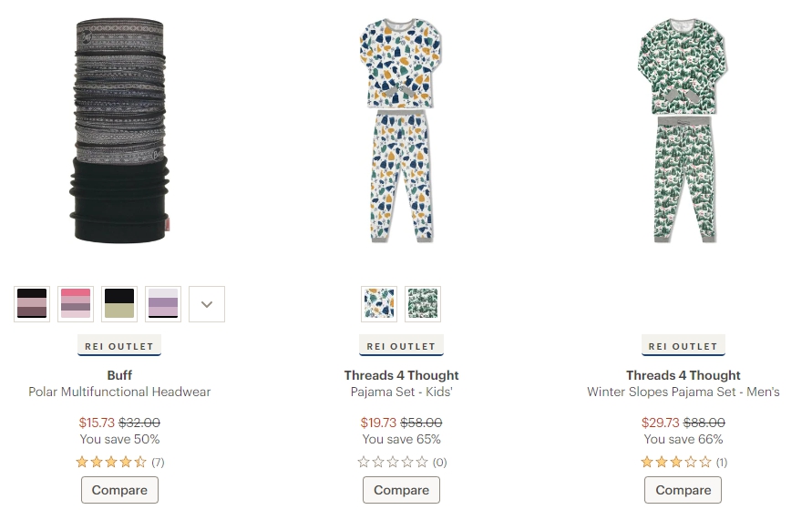
Task: Expand more Buff color options chevron
Action: click(x=207, y=304)
